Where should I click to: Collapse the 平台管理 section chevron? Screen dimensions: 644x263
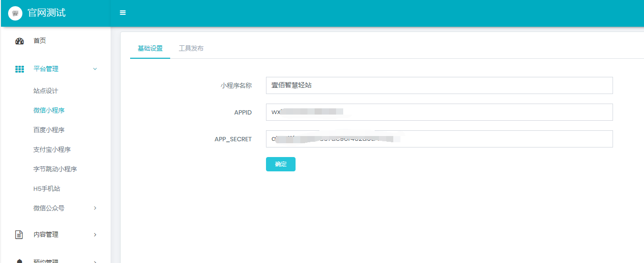pos(95,69)
